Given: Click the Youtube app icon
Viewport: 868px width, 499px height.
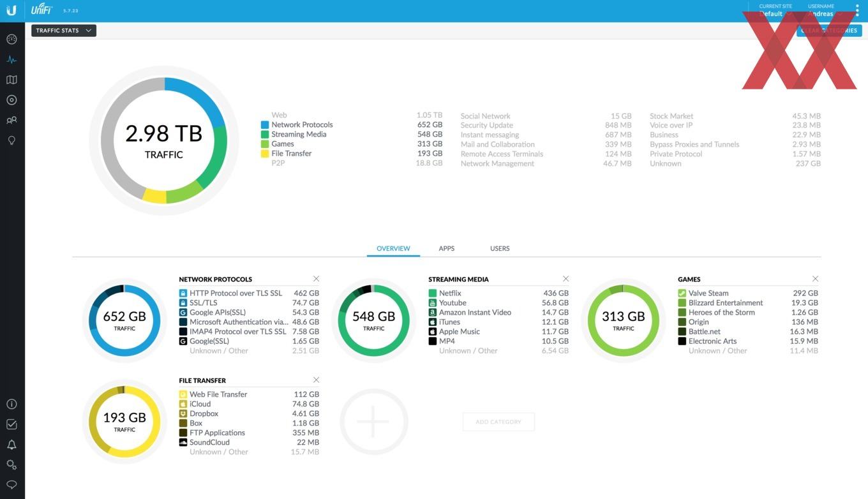Looking at the screenshot, I should tap(433, 303).
